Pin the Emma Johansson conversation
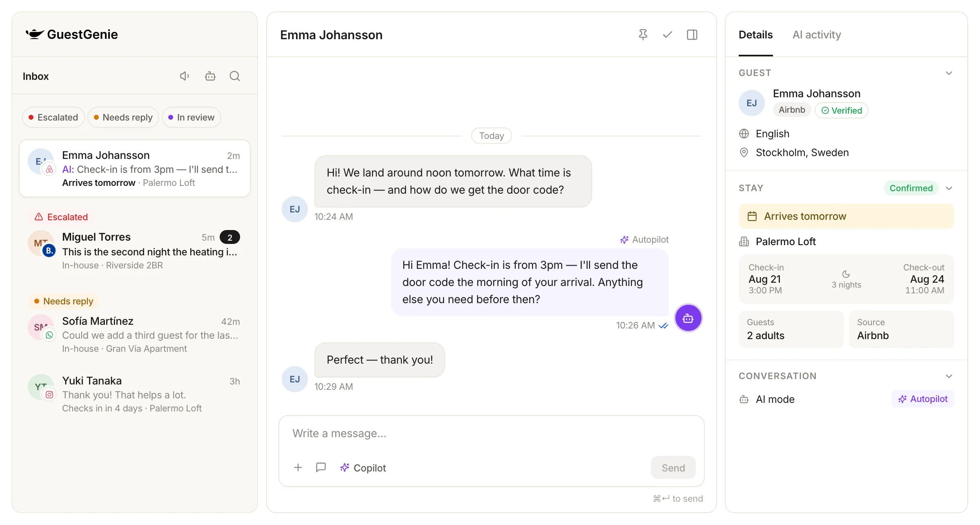Screen dimensions: 980x525 tap(643, 35)
